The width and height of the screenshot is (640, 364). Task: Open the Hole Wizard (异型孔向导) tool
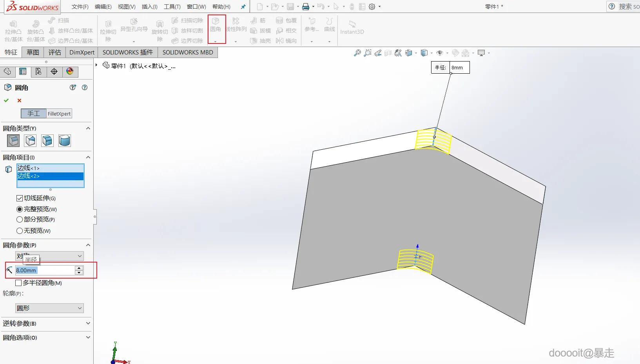point(134,25)
